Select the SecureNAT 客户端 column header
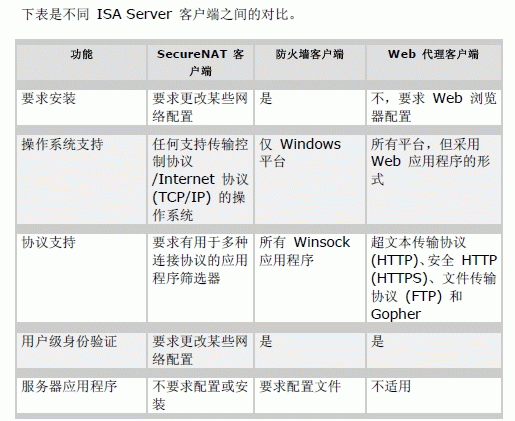Image resolution: width=515 pixels, height=421 pixels. [x=200, y=62]
